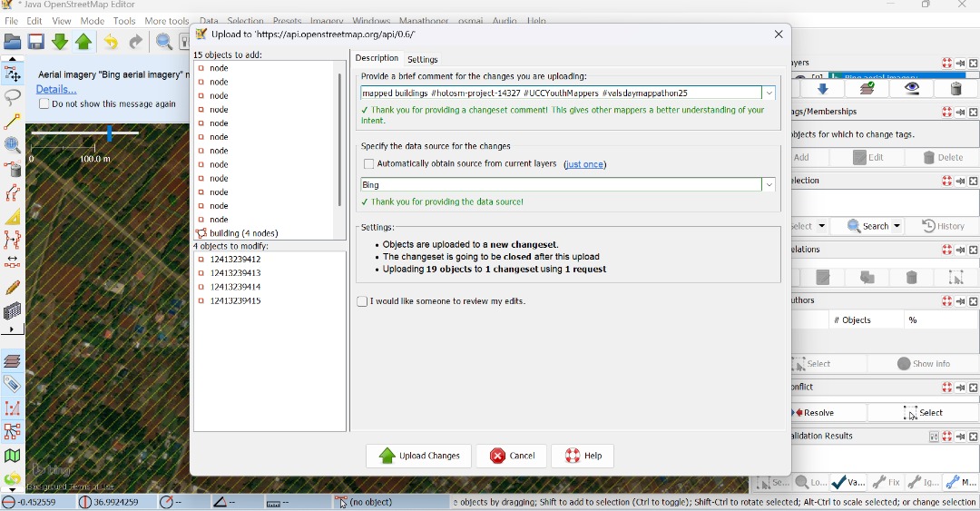This screenshot has height=511, width=980.
Task: Open the data source dropdown arrow
Action: tap(769, 185)
